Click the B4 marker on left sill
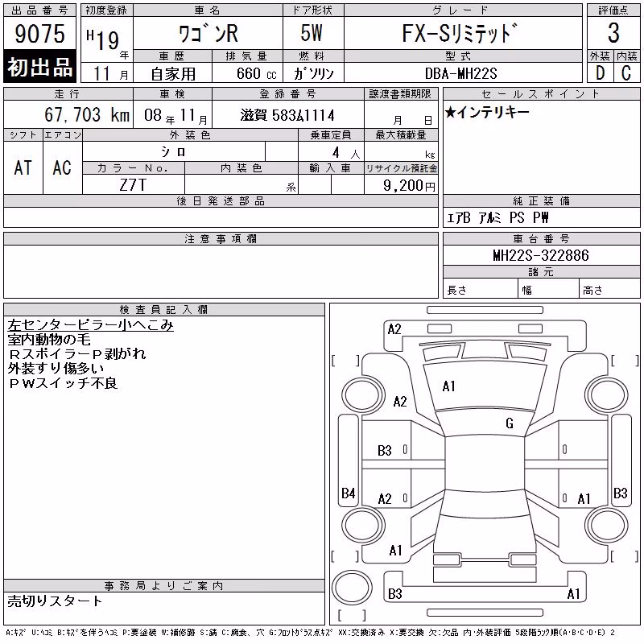Image resolution: width=644 pixels, height=644 pixels. [348, 493]
